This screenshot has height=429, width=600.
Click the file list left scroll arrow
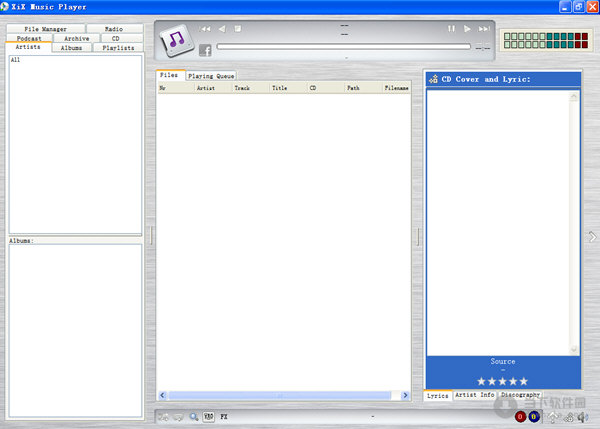point(163,395)
